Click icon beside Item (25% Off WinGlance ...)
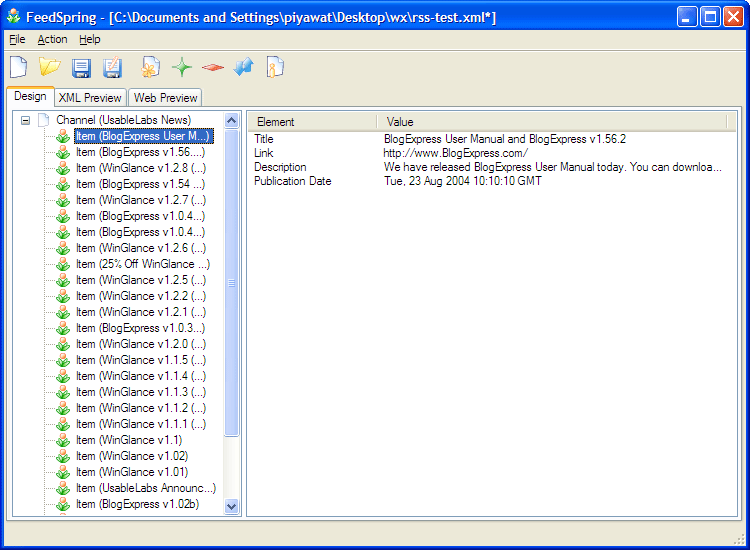 63,264
